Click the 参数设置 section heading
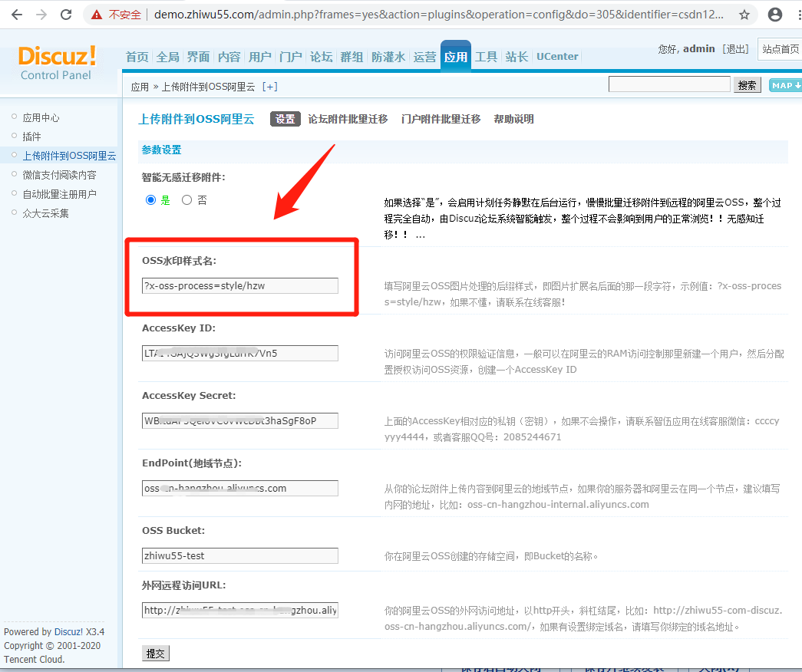The image size is (802, 672). pyautogui.click(x=162, y=150)
